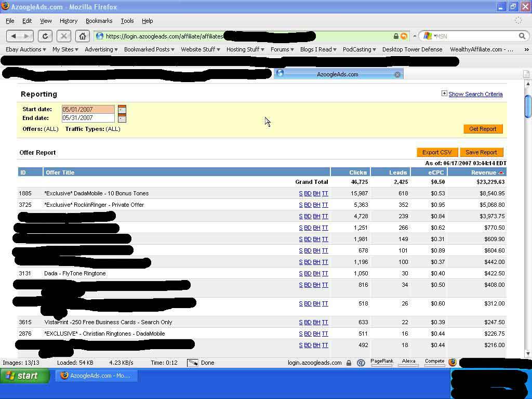Open the Website Stuff bookmark folder
532x399 pixels.
click(x=201, y=49)
